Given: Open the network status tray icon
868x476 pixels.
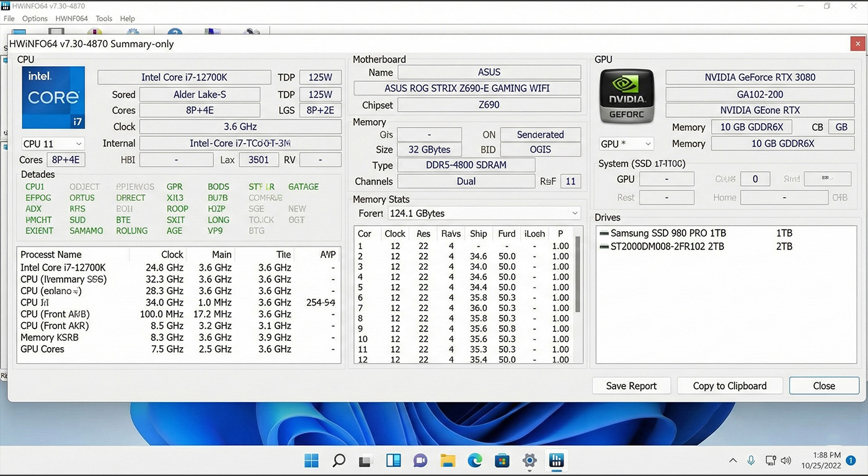Looking at the screenshot, I should (x=771, y=461).
